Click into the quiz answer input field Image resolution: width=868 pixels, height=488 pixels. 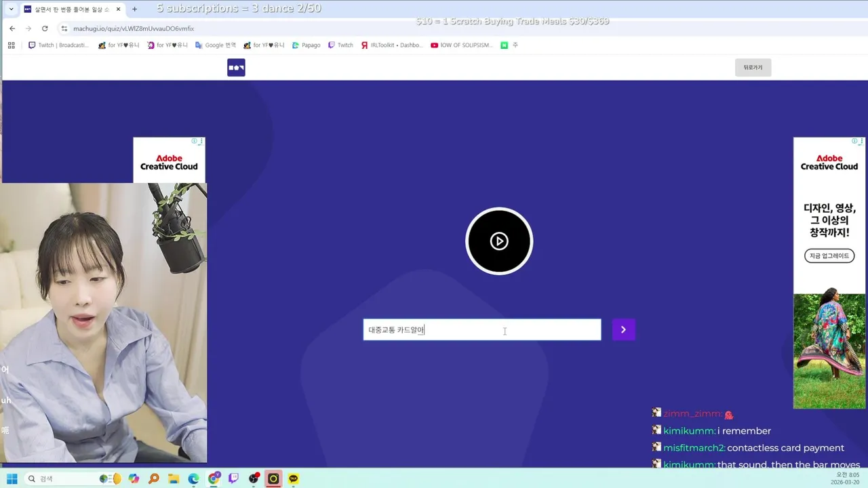pos(482,329)
